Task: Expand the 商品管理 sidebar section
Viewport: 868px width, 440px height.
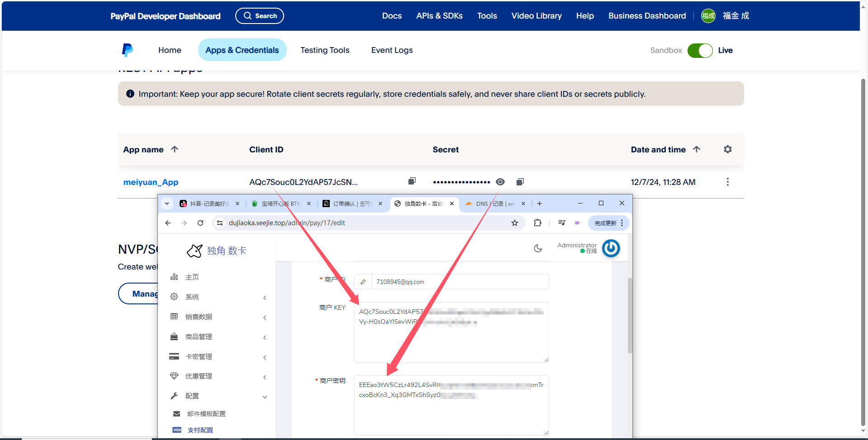Action: [199, 336]
